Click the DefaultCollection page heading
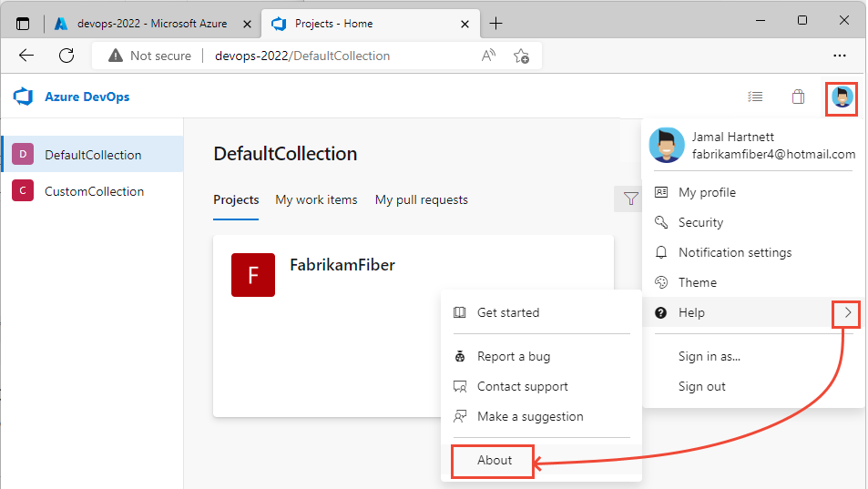The image size is (868, 489). [x=285, y=154]
